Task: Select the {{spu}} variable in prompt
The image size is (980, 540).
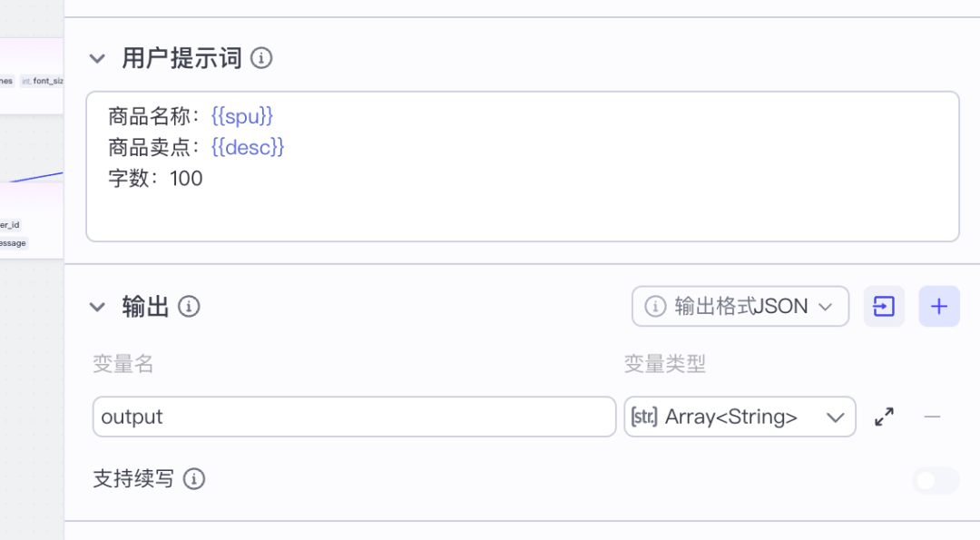Action: coord(242,116)
